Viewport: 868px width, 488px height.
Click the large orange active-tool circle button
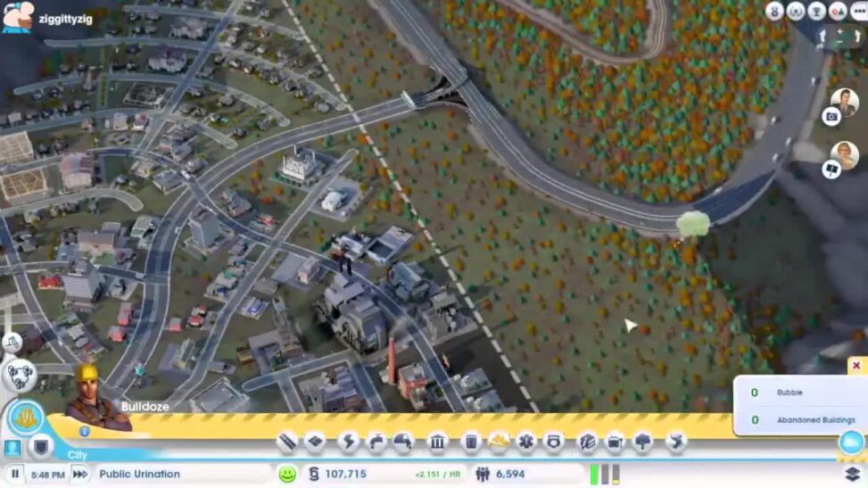point(26,418)
